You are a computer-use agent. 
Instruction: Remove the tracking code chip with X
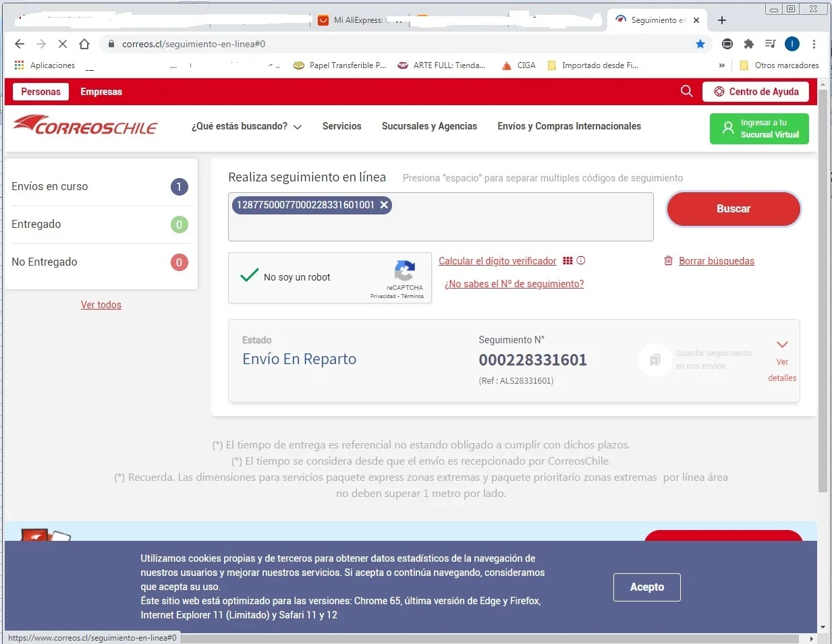[x=384, y=205]
